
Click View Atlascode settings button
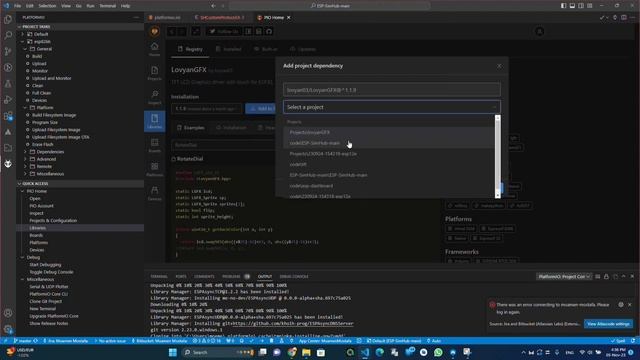[x=608, y=324]
